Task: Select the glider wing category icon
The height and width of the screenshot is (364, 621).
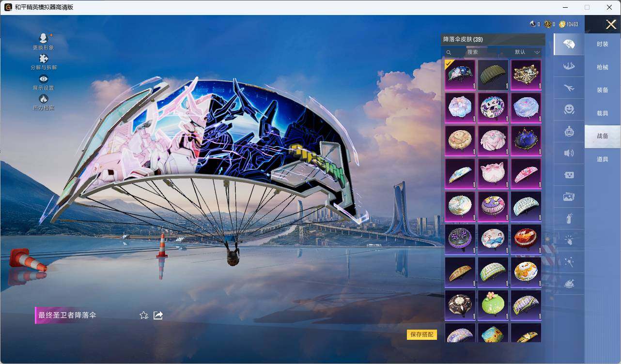Action: click(x=569, y=66)
